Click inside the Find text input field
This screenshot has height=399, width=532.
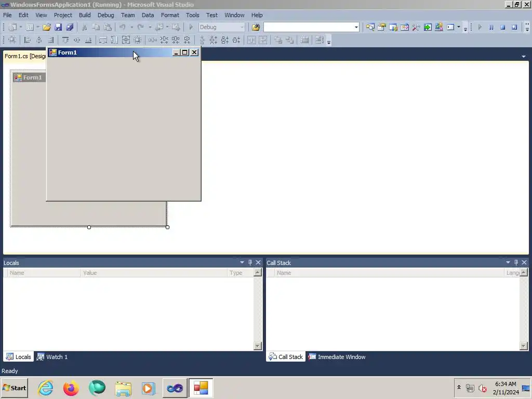[309, 27]
